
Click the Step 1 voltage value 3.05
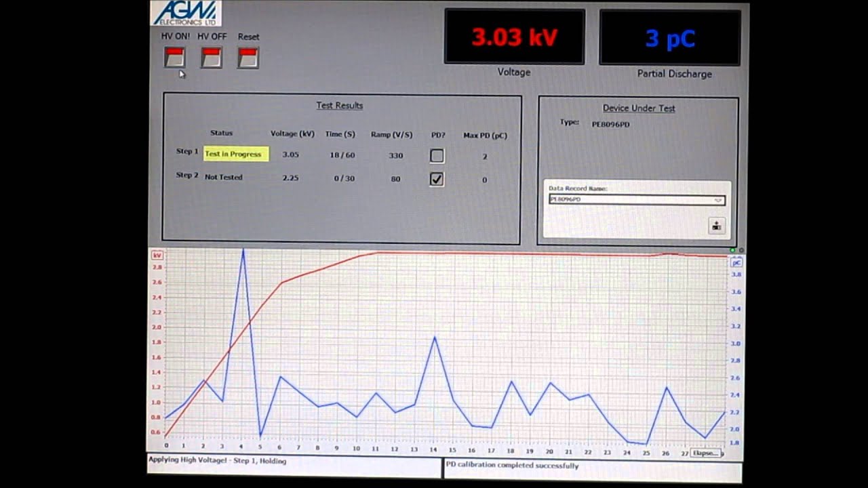click(x=290, y=155)
